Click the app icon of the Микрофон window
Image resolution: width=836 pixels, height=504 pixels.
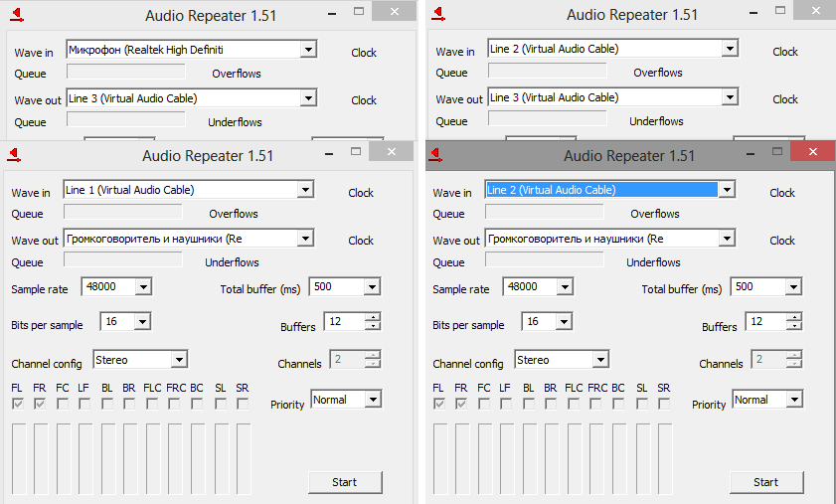[x=18, y=15]
